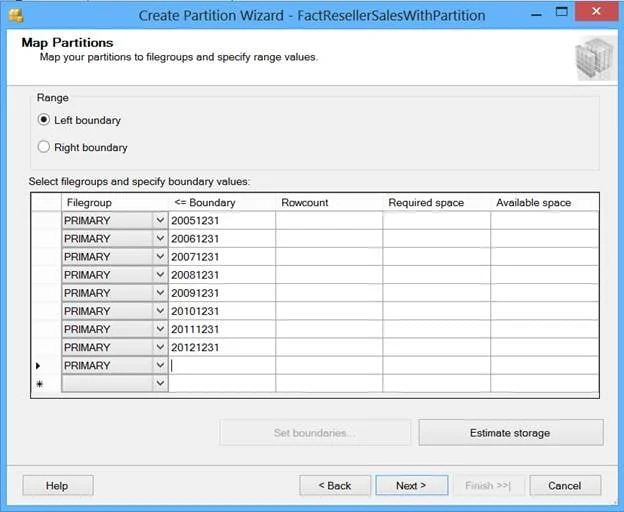Open filegroup dropdown for boundary 20081231
Viewport: 624px width, 512px height.
[x=160, y=275]
